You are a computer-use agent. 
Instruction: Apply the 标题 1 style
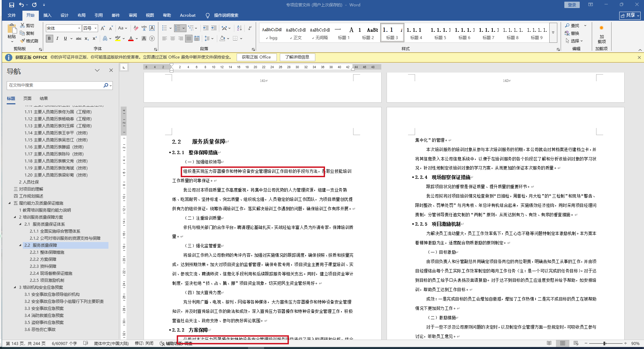pyautogui.click(x=344, y=32)
